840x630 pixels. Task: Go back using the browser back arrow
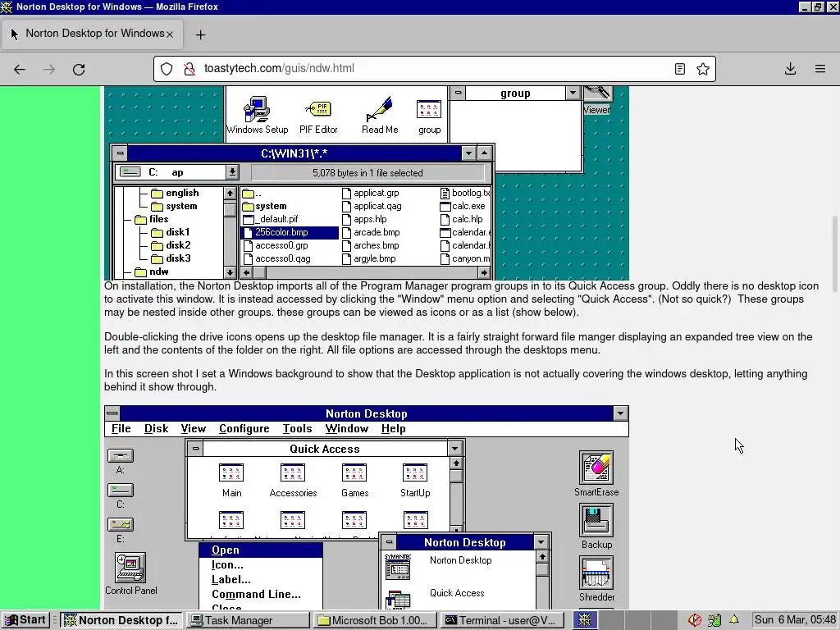tap(20, 69)
